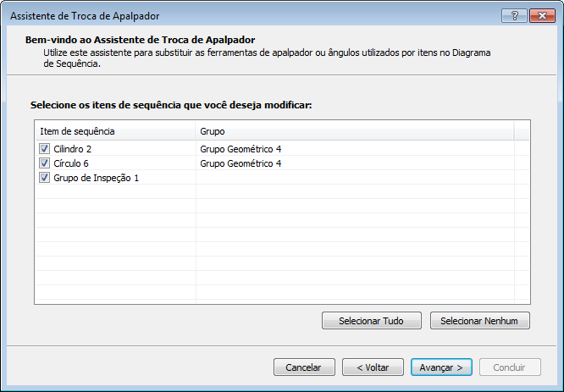The height and width of the screenshot is (392, 564).
Task: Click Grupo Geométrico 4 cell for Círculo 6
Action: click(x=241, y=163)
